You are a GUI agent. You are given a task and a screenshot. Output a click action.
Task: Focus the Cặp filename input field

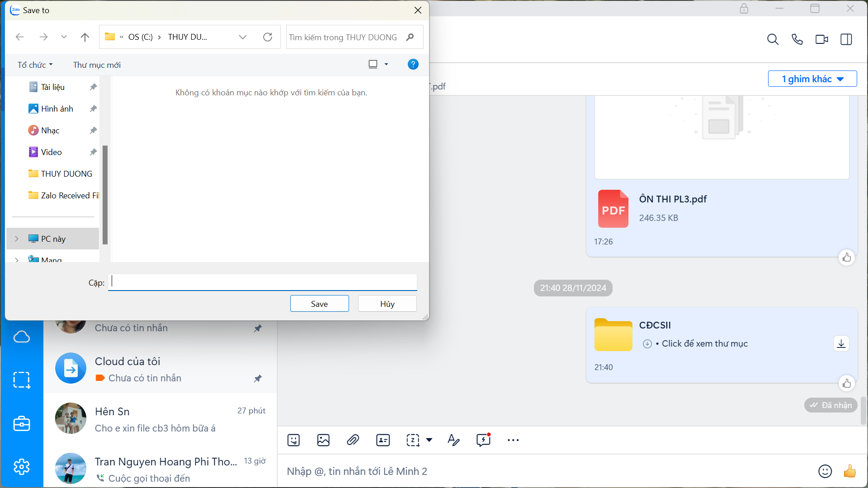tap(262, 282)
